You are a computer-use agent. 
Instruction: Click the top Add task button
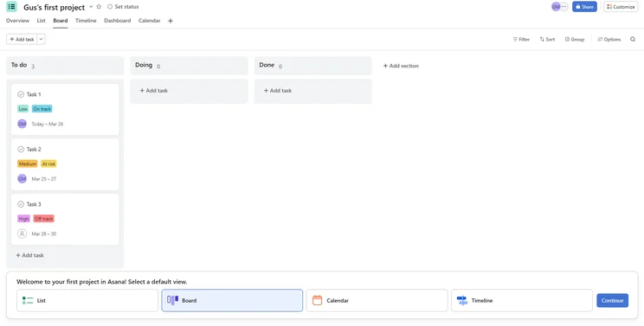pyautogui.click(x=22, y=40)
